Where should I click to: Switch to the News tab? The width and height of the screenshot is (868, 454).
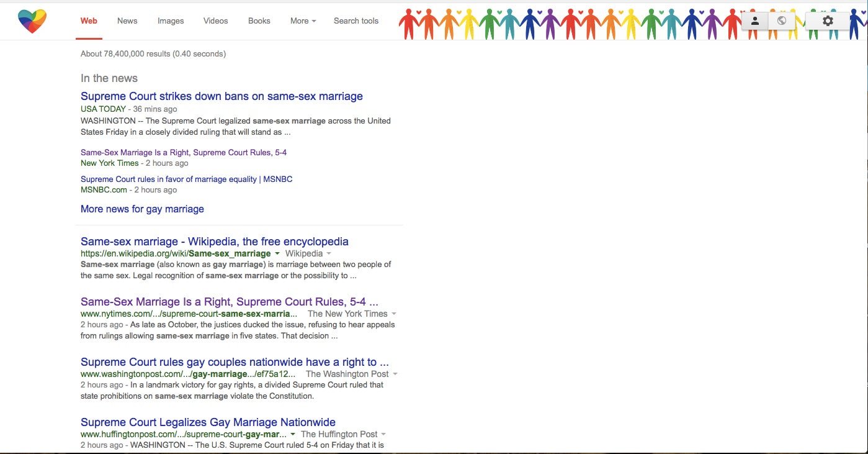tap(127, 20)
